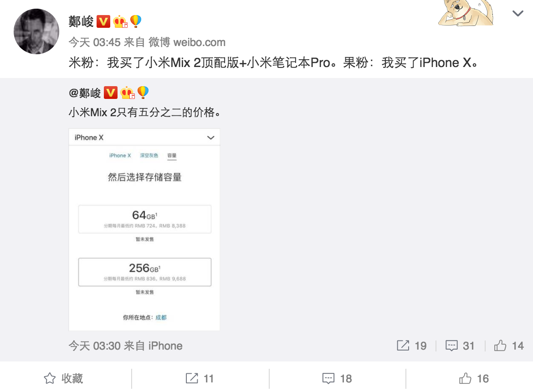Like the quoted post with 14 likes
The height and width of the screenshot is (392, 533).
coord(509,346)
